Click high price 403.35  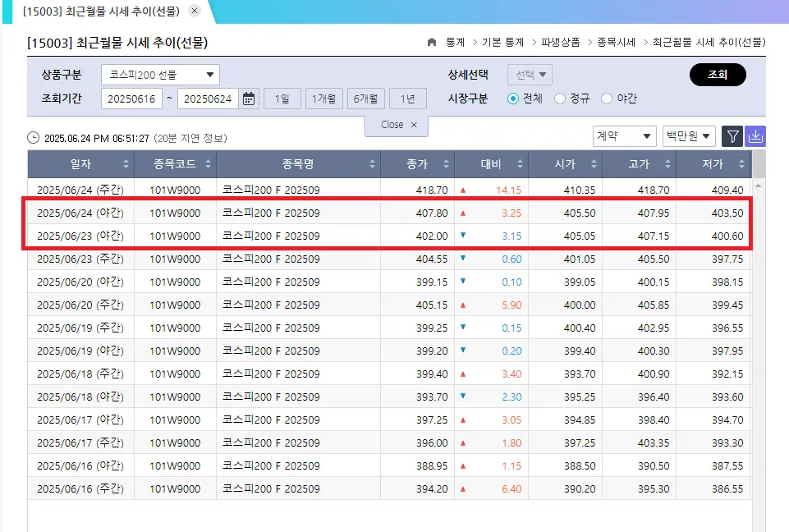pyautogui.click(x=654, y=443)
